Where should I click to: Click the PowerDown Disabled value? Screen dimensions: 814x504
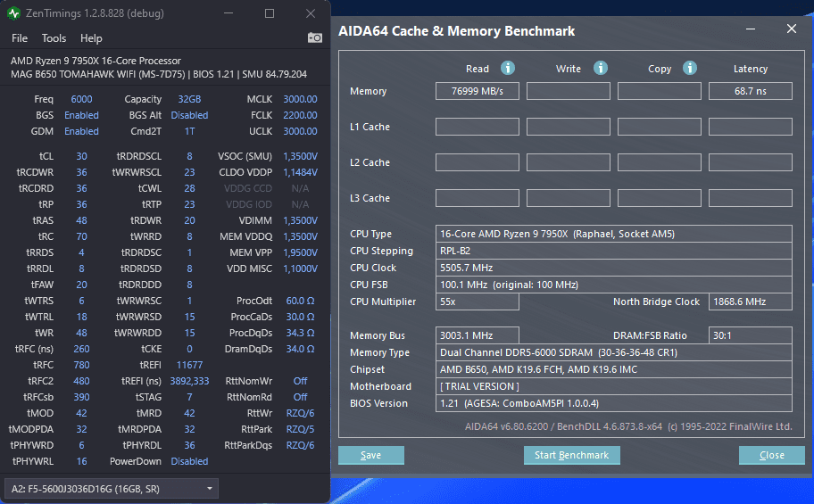click(x=189, y=461)
